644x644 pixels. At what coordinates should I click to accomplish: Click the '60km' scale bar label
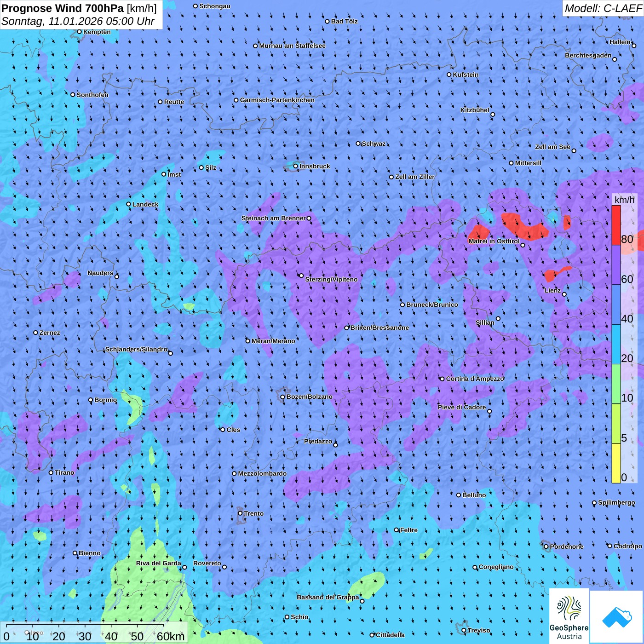[171, 636]
